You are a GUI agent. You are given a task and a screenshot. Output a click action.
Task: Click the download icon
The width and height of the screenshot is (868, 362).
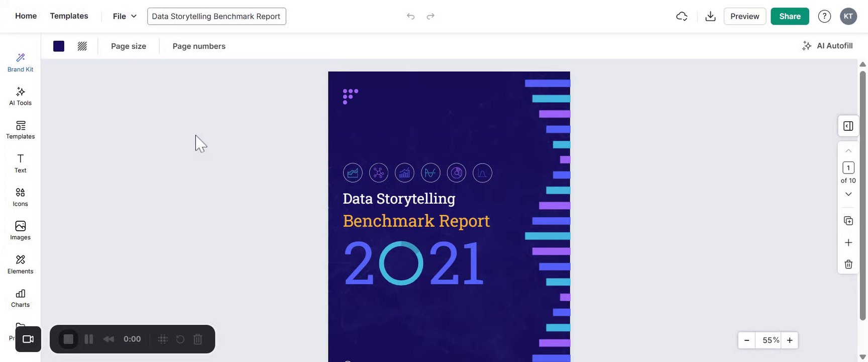[710, 16]
